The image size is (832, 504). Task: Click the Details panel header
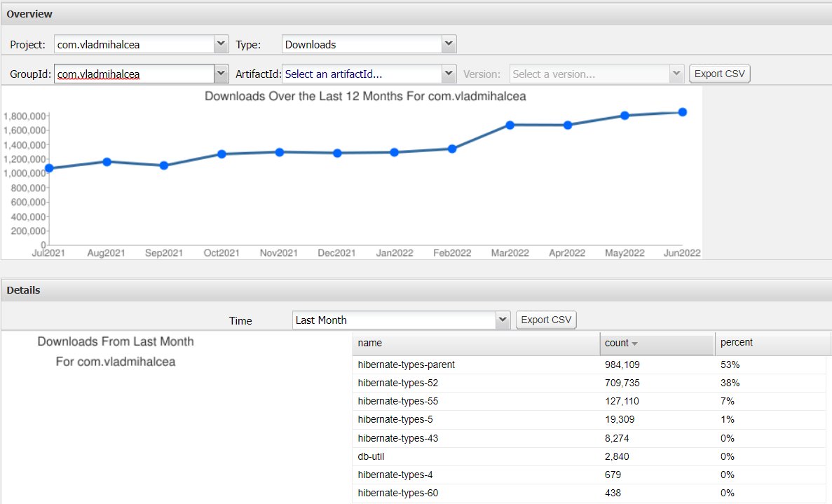tap(416, 290)
